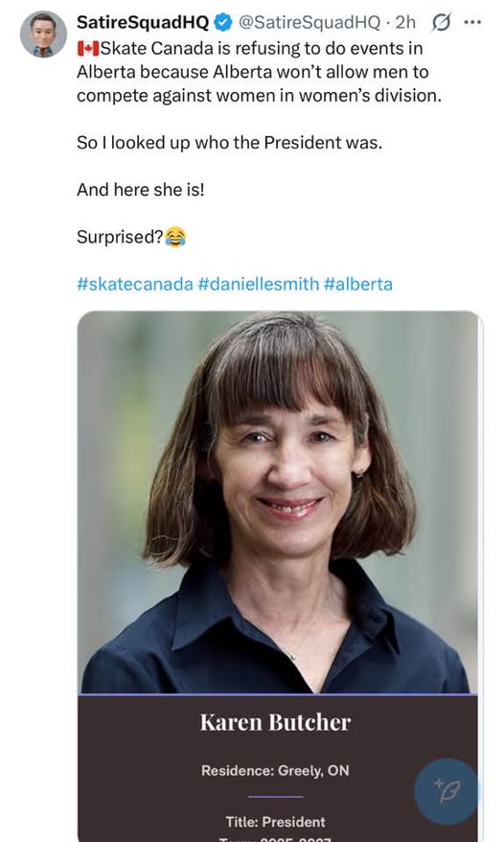
Task: Click the Title: President label
Action: pos(275,822)
